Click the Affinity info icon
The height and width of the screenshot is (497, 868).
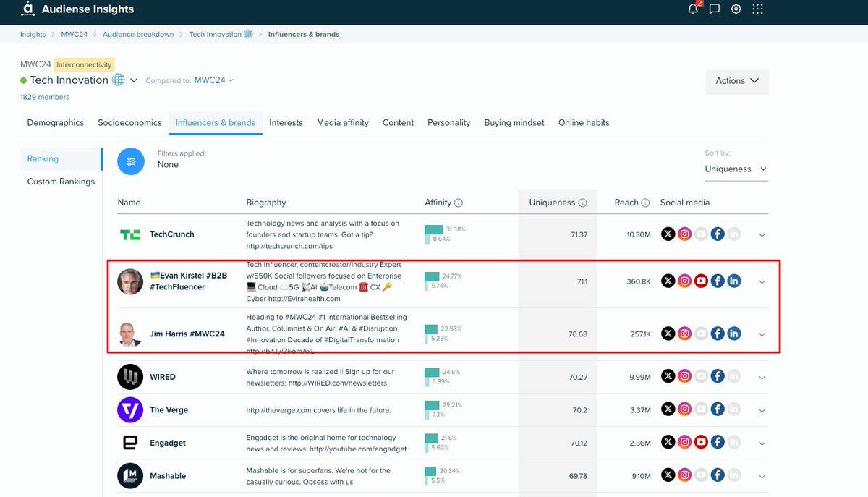[459, 203]
